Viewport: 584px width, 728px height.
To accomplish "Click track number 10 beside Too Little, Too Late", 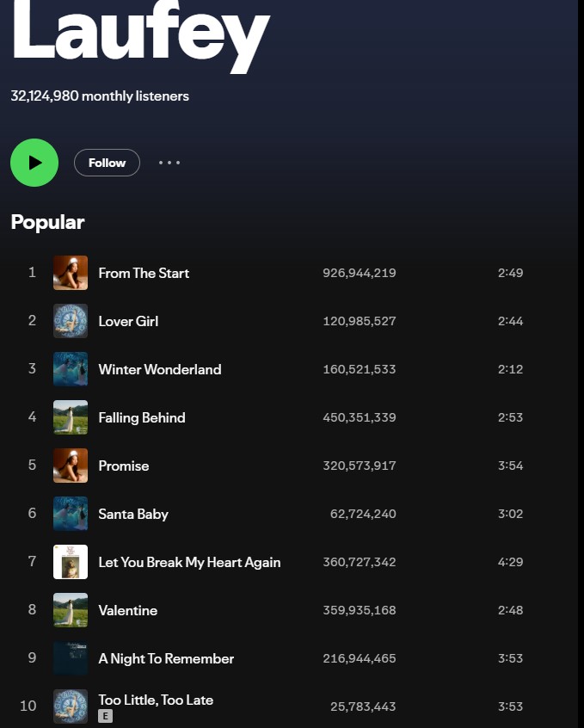I will click(x=28, y=706).
